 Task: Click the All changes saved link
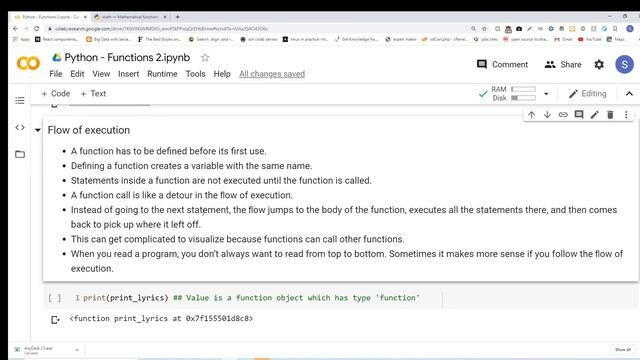272,74
